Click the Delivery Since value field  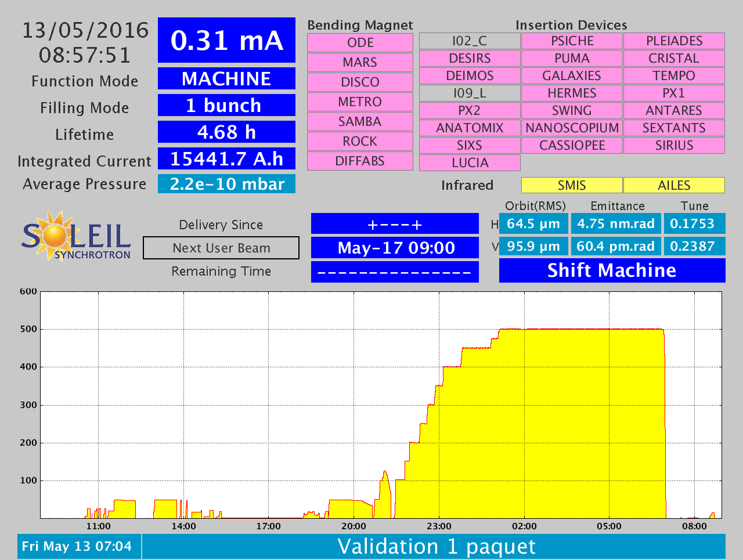click(x=395, y=224)
